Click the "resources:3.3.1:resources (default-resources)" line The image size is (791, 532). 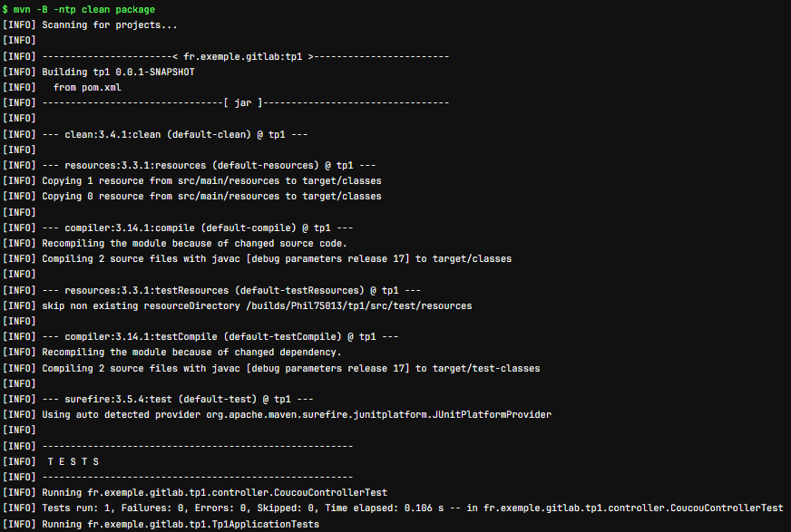click(x=209, y=165)
